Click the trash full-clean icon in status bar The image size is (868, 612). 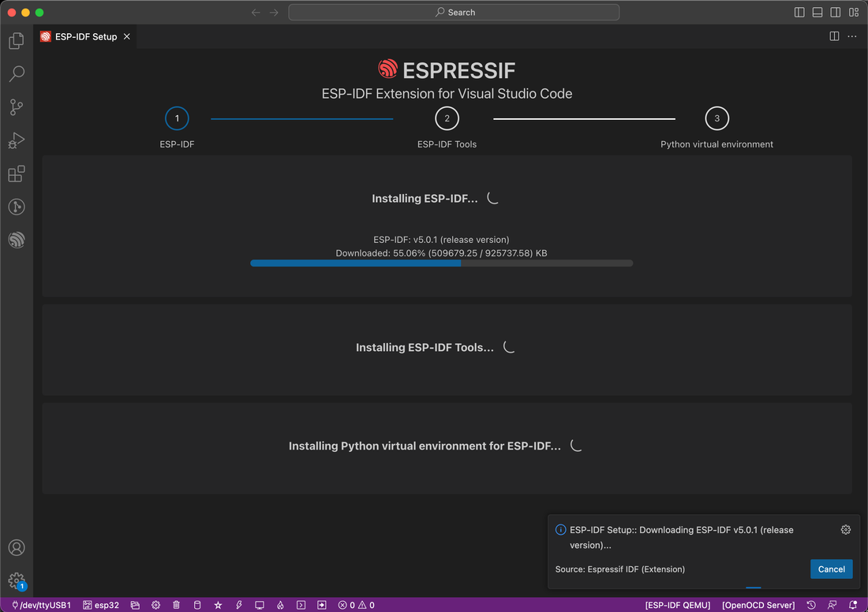click(x=176, y=605)
